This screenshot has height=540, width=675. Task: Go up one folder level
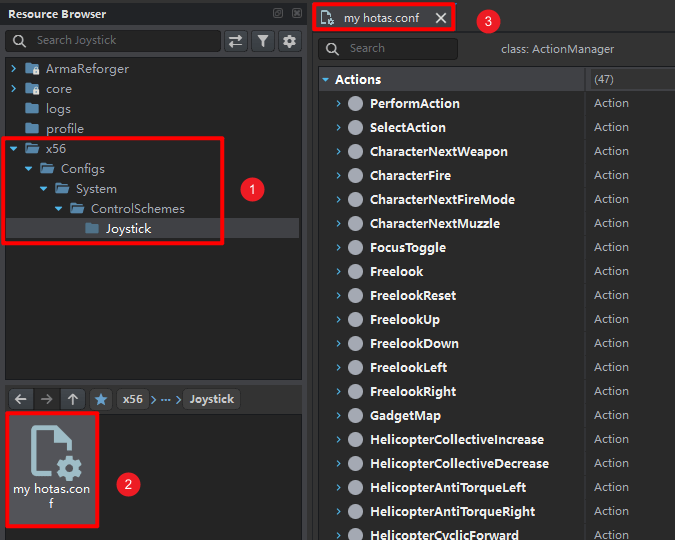tap(73, 399)
